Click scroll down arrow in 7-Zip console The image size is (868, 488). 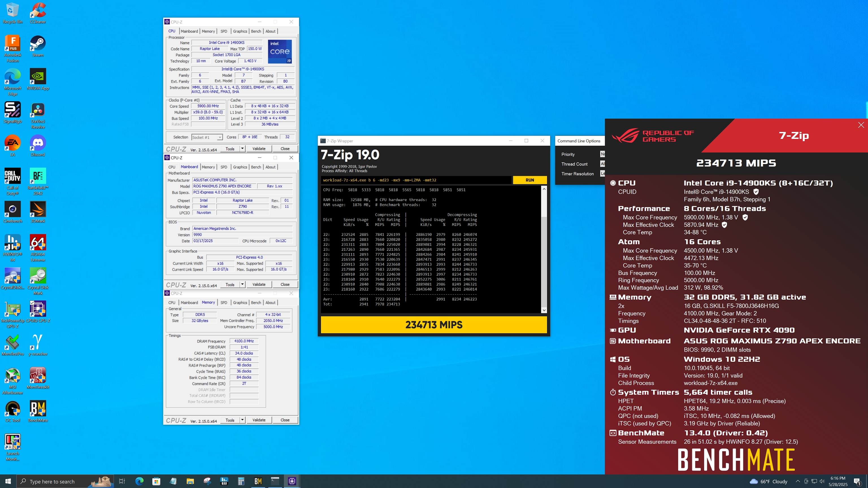(544, 310)
